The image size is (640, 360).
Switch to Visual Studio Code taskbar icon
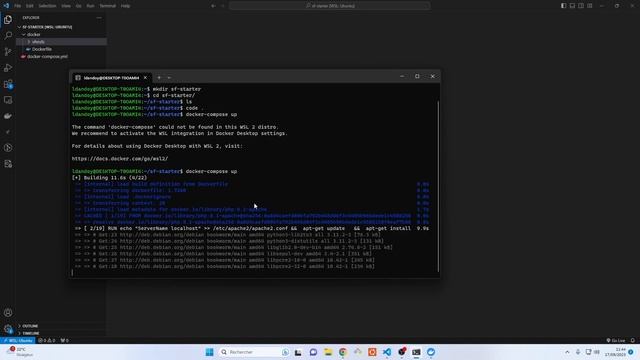click(387, 352)
